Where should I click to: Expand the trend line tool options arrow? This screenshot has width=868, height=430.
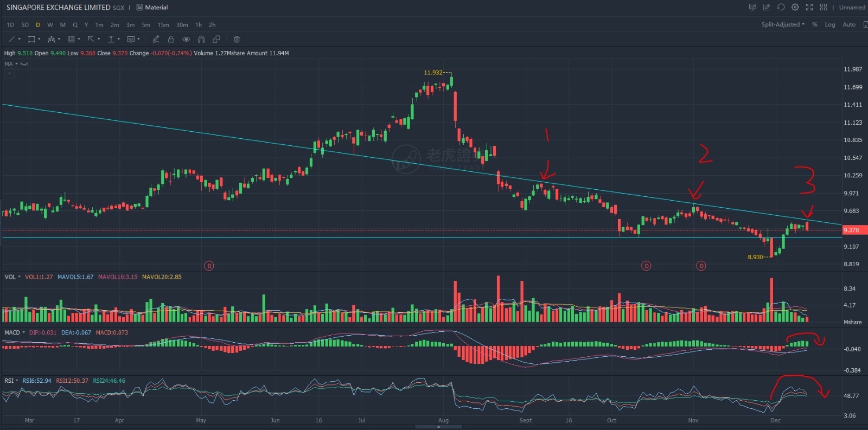(19, 39)
